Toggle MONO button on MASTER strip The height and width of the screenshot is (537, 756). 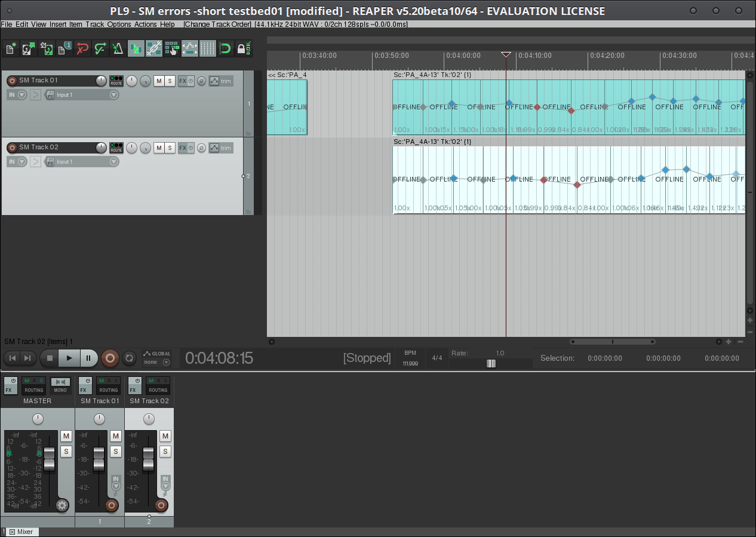pos(60,385)
